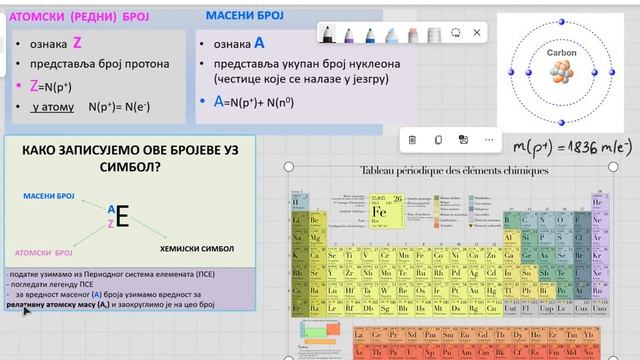Click the large "E" element symbol
Image resolution: width=640 pixels, height=360 pixels.
122,216
